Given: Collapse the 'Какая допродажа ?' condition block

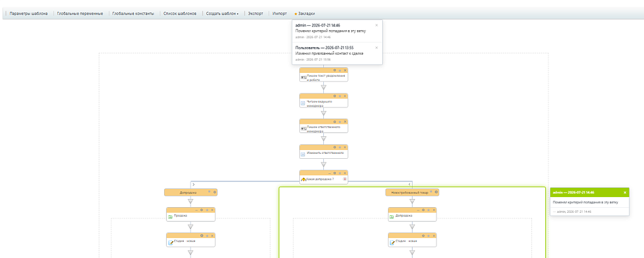Looking at the screenshot, I should 330,173.
